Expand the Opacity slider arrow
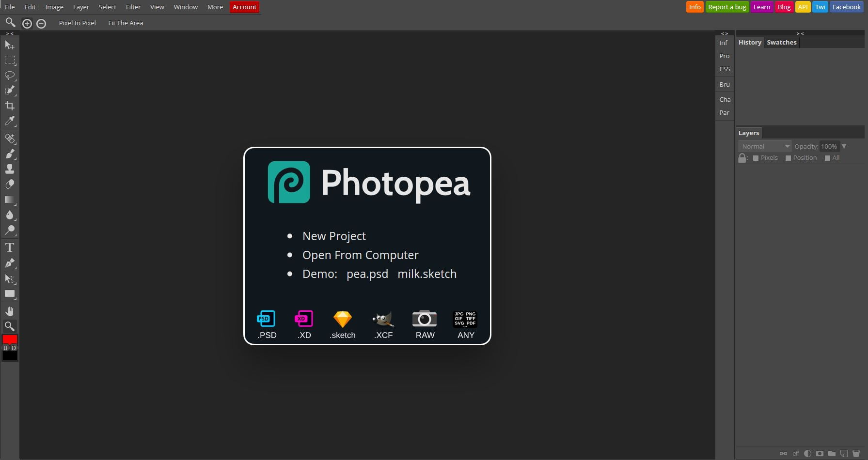Viewport: 868px width, 460px height. tap(844, 146)
